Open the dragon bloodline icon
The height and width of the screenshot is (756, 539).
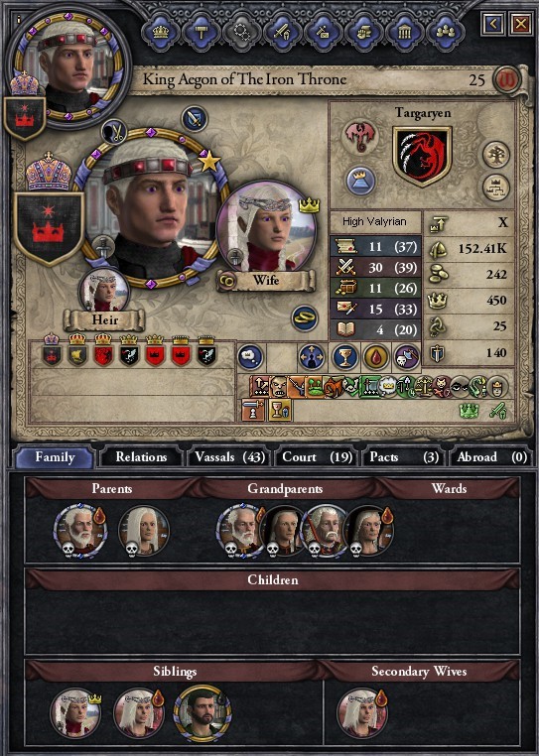click(359, 137)
